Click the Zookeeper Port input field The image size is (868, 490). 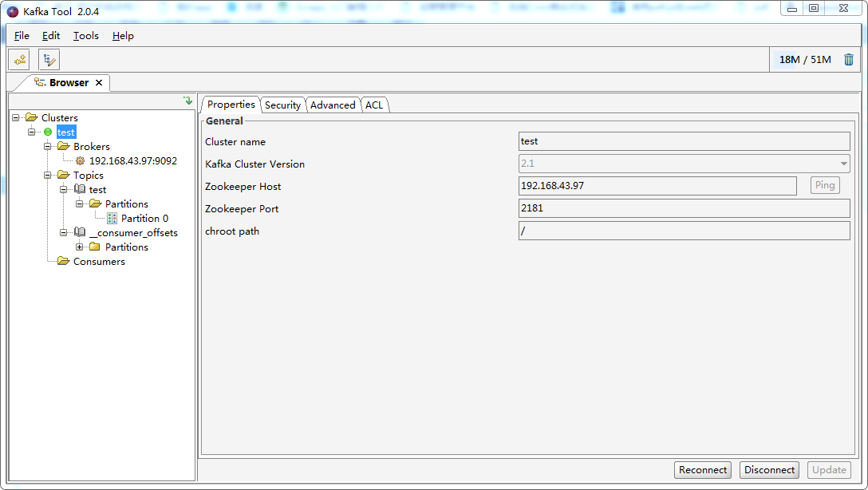click(685, 208)
